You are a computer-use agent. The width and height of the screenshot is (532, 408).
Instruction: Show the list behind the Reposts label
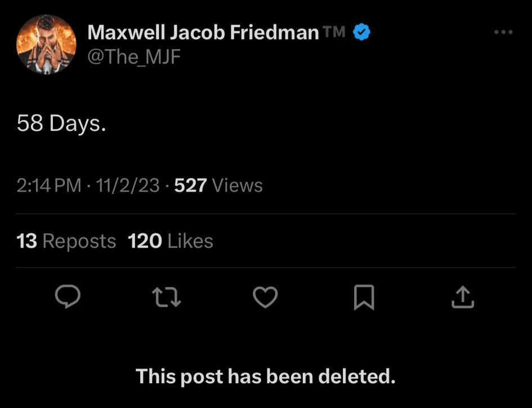coord(79,241)
